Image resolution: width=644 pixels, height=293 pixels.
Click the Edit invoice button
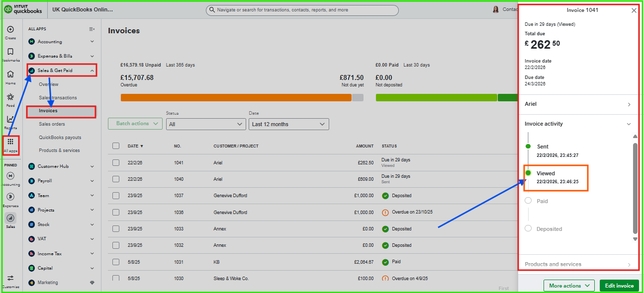[619, 286]
